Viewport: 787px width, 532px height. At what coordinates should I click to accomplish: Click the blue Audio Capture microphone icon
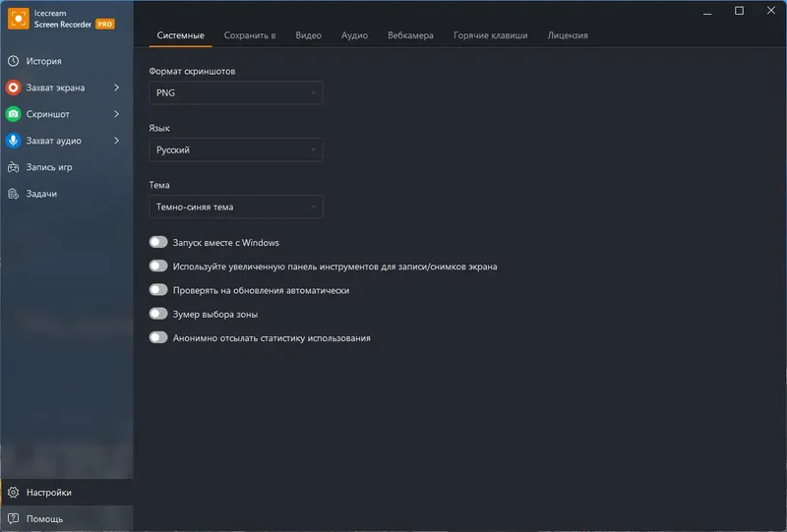[x=14, y=141]
